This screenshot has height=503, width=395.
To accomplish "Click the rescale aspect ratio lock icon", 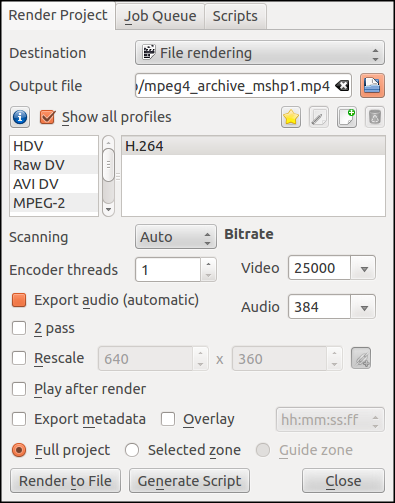I will [x=361, y=358].
